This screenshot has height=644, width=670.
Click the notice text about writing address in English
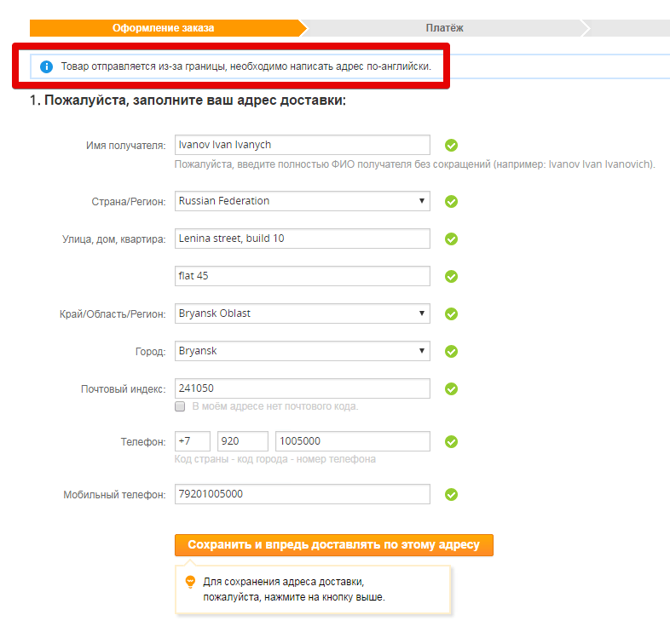tap(246, 66)
